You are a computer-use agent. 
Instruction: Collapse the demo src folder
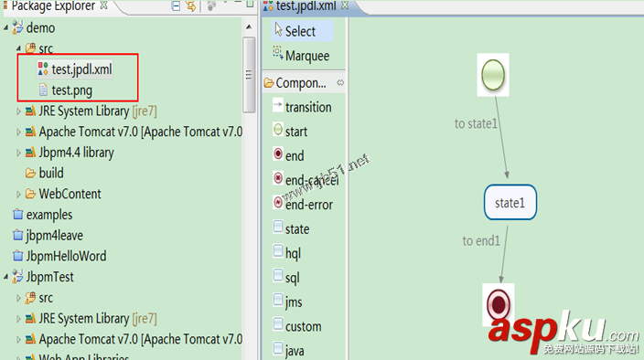point(18,48)
